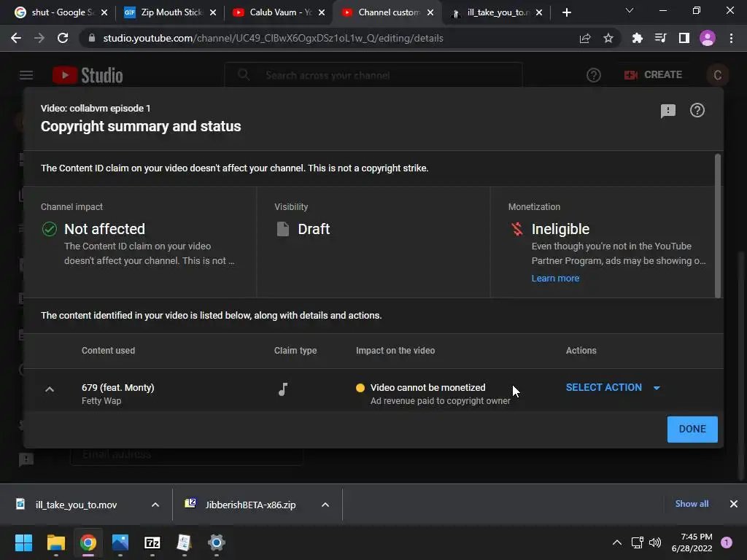Click the Send feedback icon in dialog header

[668, 111]
